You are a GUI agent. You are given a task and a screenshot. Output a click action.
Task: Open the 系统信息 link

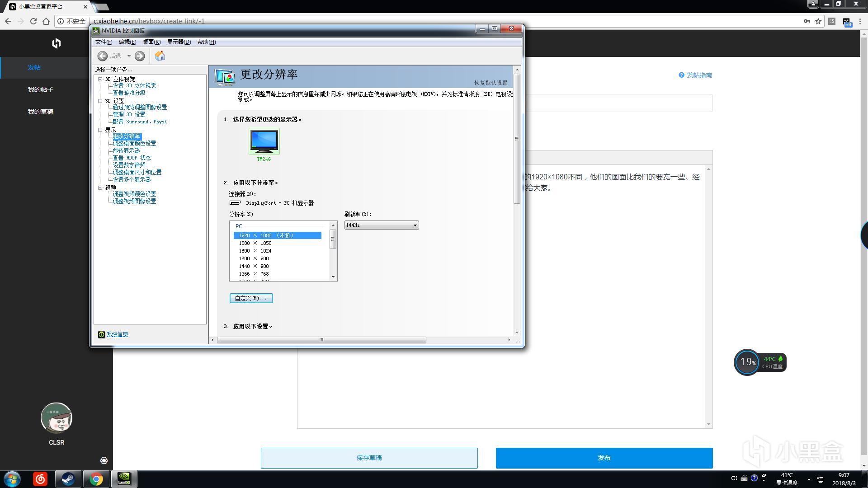click(118, 334)
